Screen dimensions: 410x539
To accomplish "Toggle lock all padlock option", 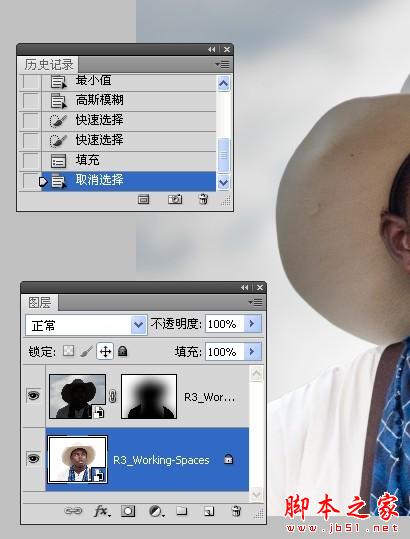I will 123,351.
